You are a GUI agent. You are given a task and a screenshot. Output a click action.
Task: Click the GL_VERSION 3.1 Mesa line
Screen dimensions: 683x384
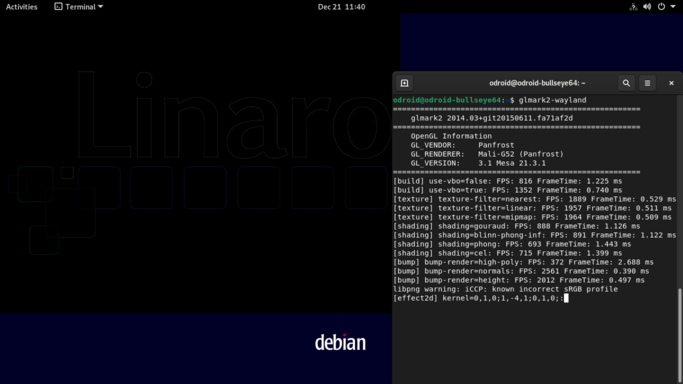pos(478,163)
